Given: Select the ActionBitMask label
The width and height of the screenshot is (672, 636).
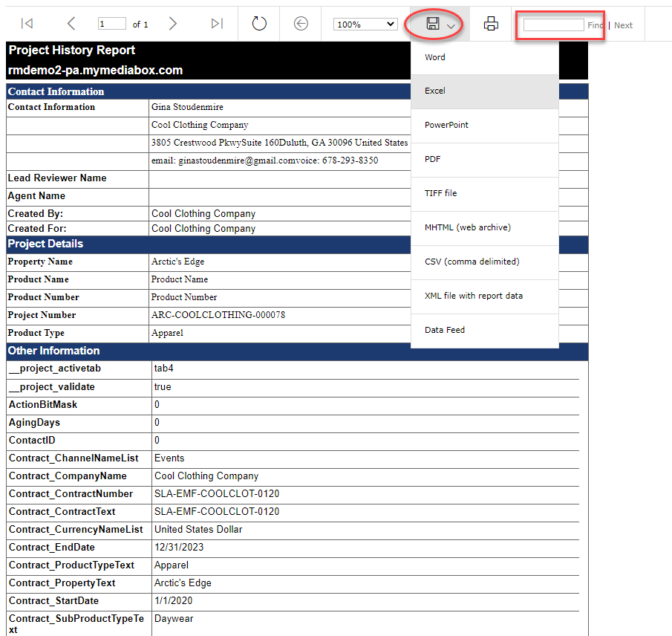Looking at the screenshot, I should pos(43,405).
